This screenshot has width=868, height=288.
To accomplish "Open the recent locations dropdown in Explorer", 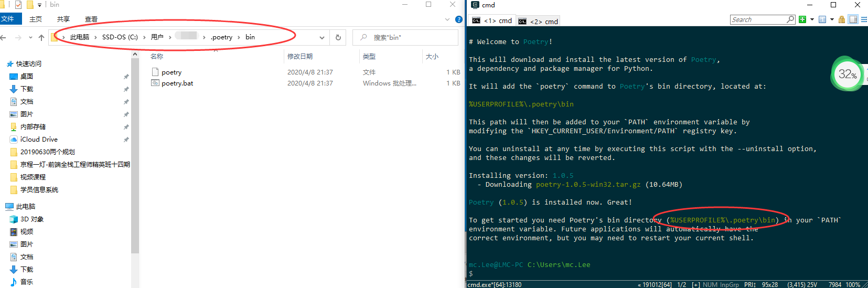I will 30,37.
